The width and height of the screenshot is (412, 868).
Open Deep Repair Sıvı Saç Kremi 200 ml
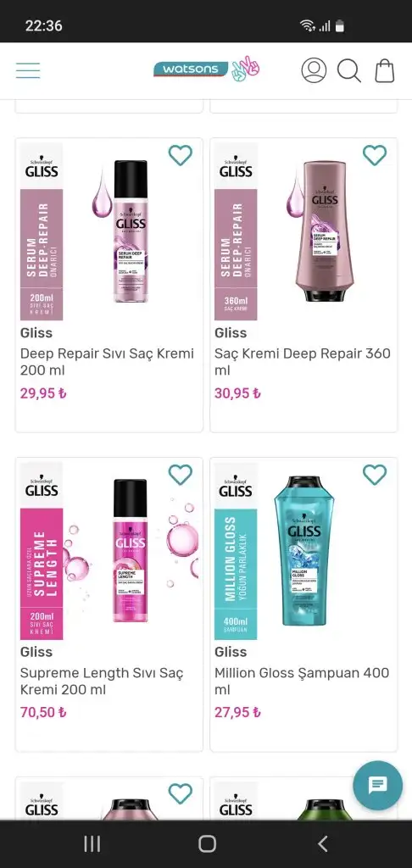(x=108, y=361)
